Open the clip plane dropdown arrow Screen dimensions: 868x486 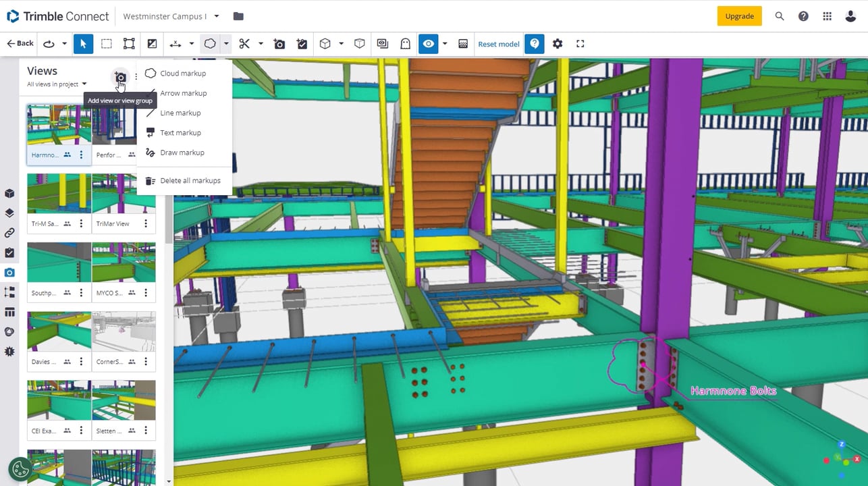coord(261,44)
